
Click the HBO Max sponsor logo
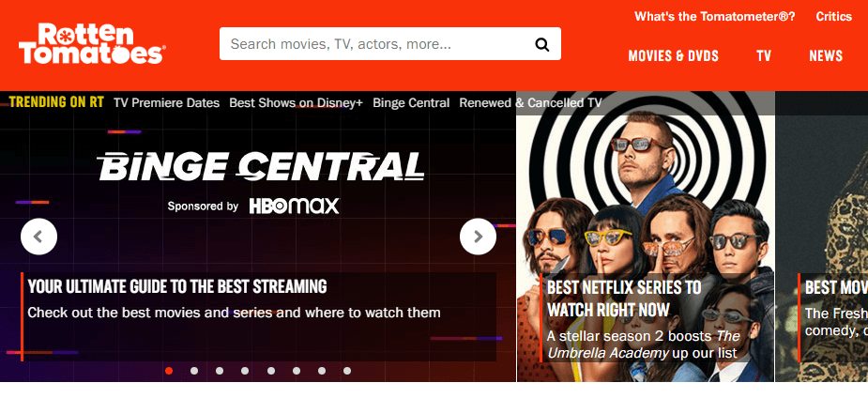(x=294, y=206)
